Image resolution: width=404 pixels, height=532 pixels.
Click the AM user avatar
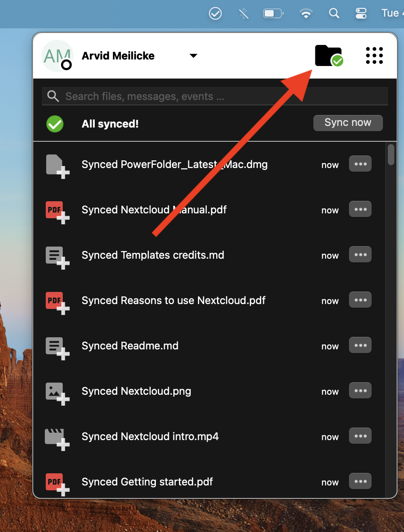click(57, 56)
